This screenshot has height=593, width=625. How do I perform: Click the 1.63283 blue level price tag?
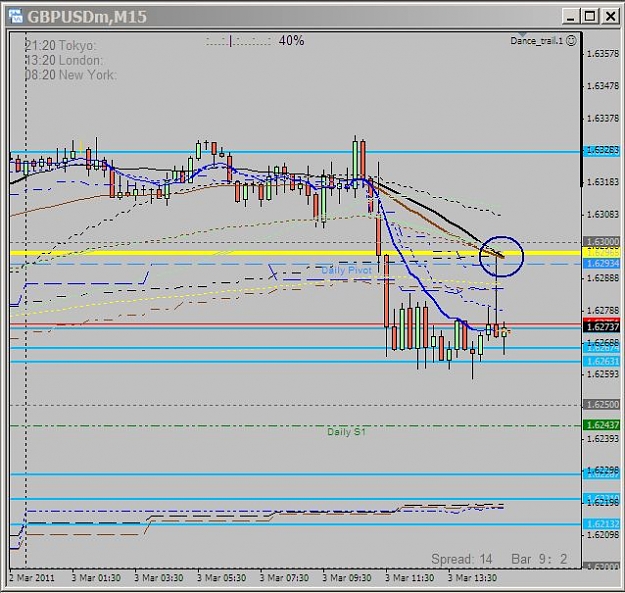[x=601, y=151]
